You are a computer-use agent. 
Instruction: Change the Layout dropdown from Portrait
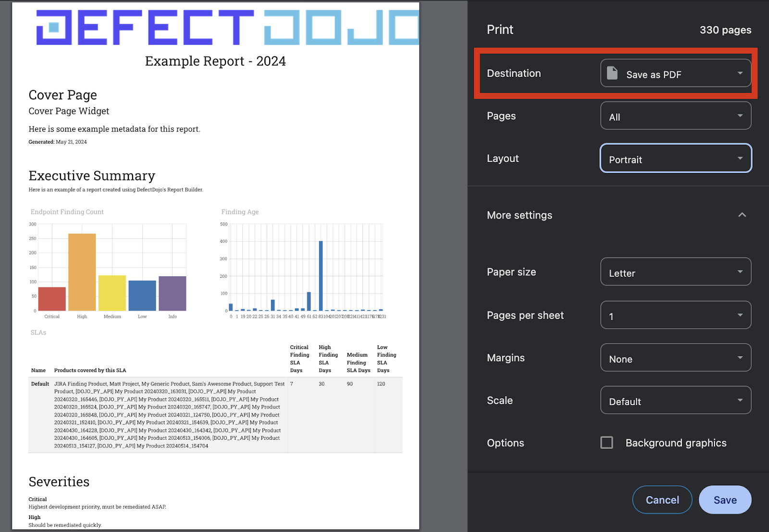(675, 159)
